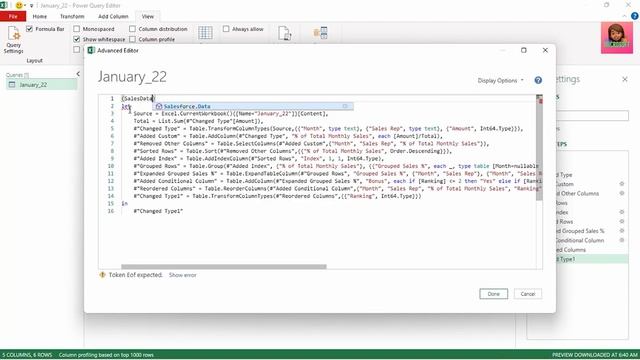Click the ribbon help icon at top right

coord(635,16)
